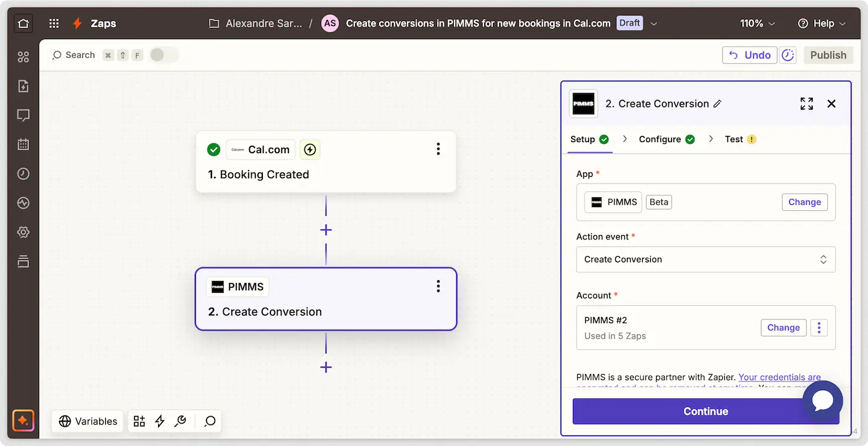Expand the step panel to fullscreen
Viewport: 868px width, 446px height.
[x=806, y=104]
